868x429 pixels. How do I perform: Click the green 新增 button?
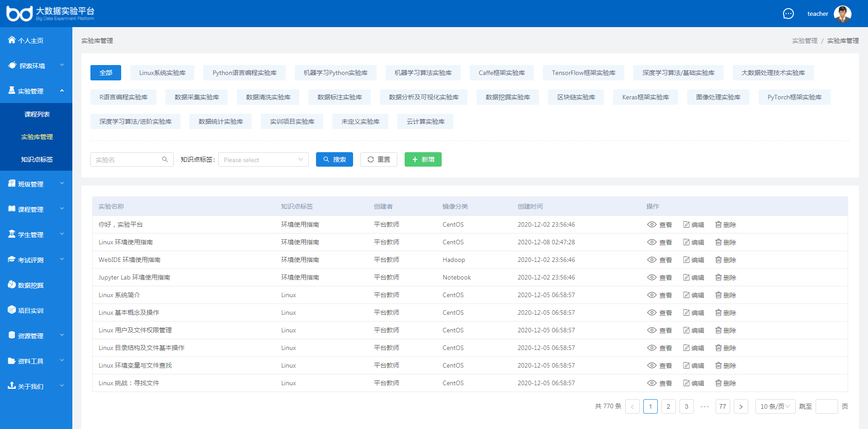coord(423,159)
